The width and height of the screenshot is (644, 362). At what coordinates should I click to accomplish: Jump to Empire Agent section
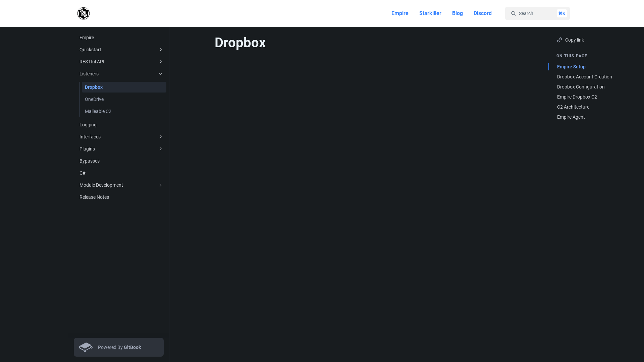(571, 117)
